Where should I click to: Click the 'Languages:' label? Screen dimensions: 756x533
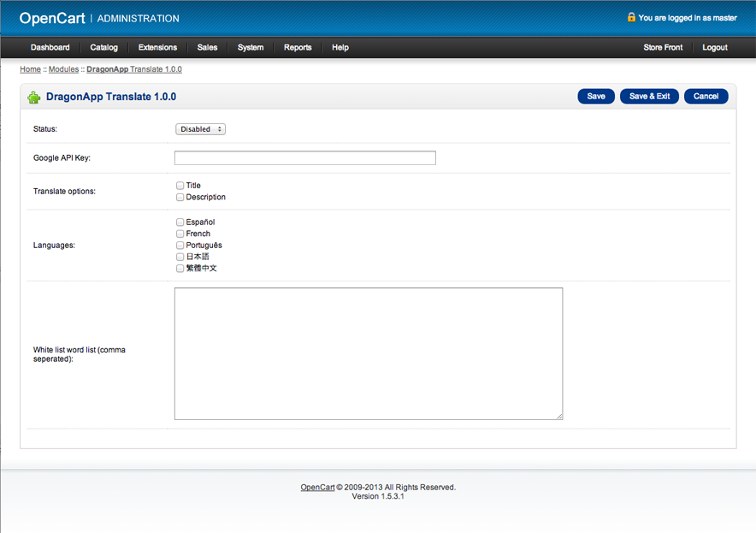tap(54, 246)
